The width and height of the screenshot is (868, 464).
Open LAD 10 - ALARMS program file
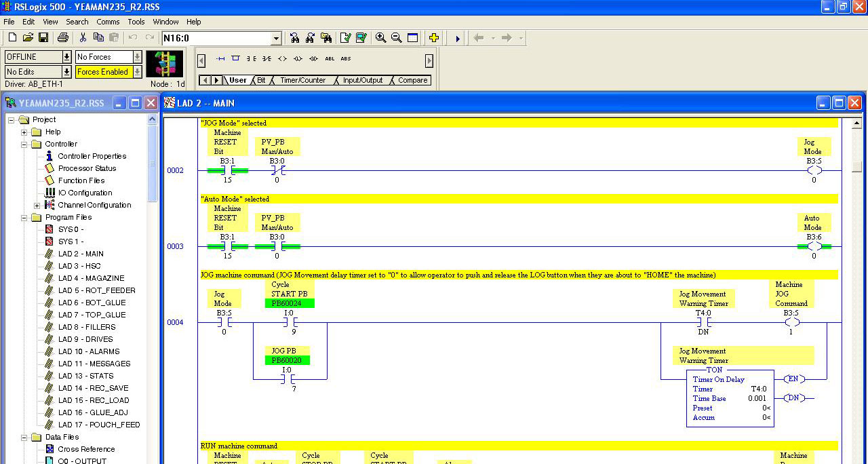point(88,351)
